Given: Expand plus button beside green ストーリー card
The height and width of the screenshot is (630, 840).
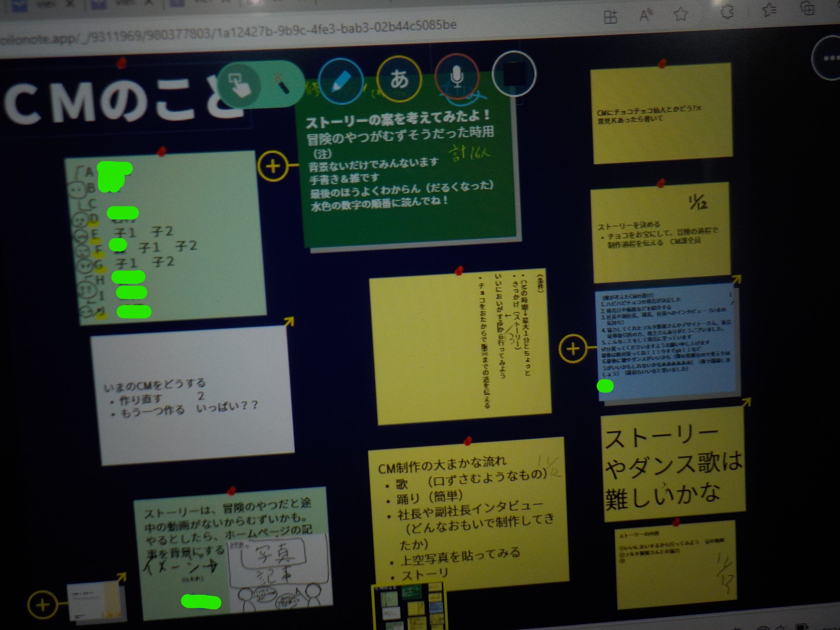Looking at the screenshot, I should click(x=273, y=166).
